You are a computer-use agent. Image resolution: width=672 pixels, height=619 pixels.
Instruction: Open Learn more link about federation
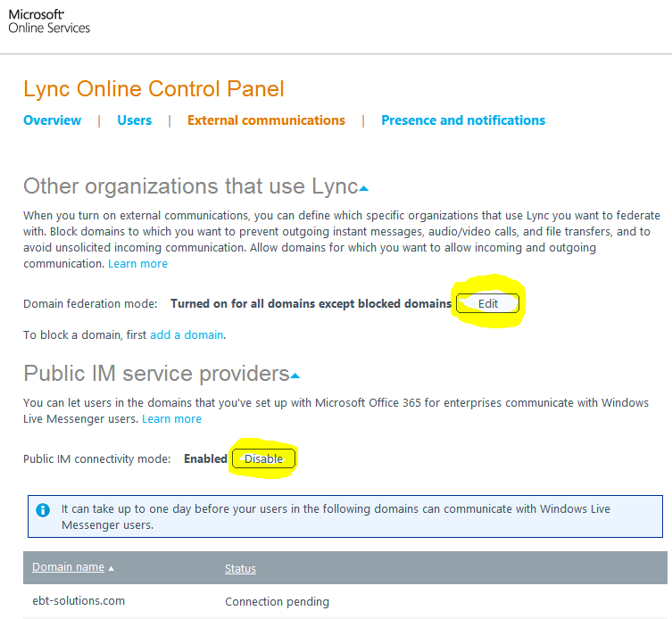coord(137,264)
